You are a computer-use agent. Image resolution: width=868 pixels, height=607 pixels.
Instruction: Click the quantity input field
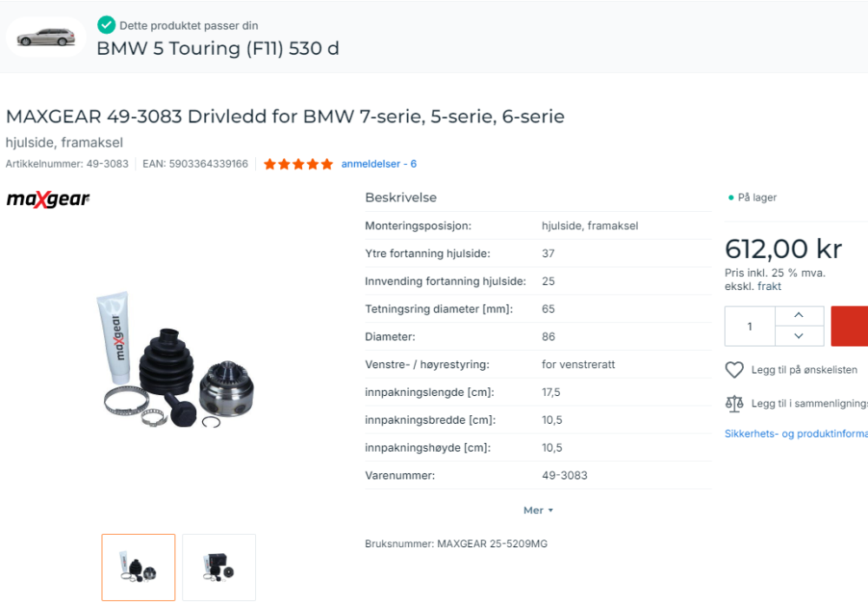pyautogui.click(x=750, y=327)
